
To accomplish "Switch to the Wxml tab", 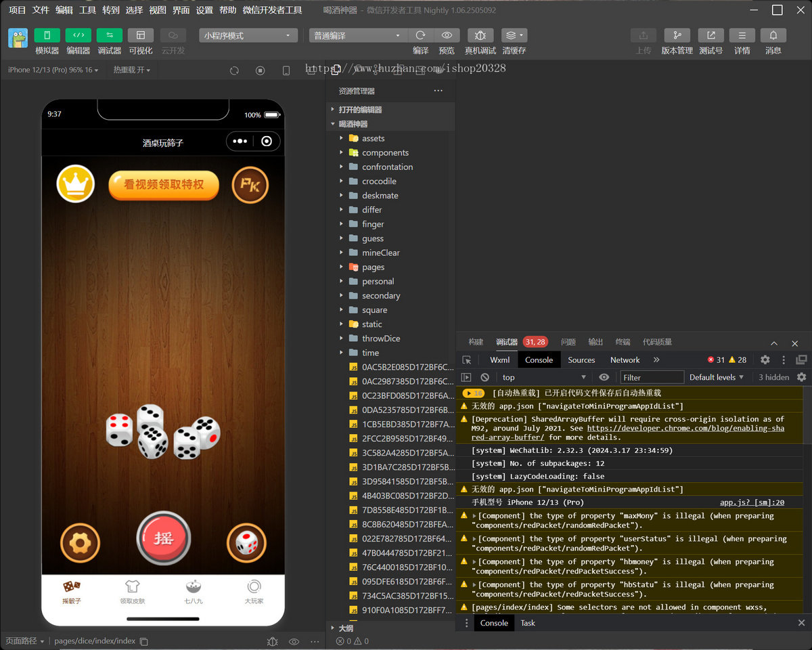I will [x=500, y=360].
